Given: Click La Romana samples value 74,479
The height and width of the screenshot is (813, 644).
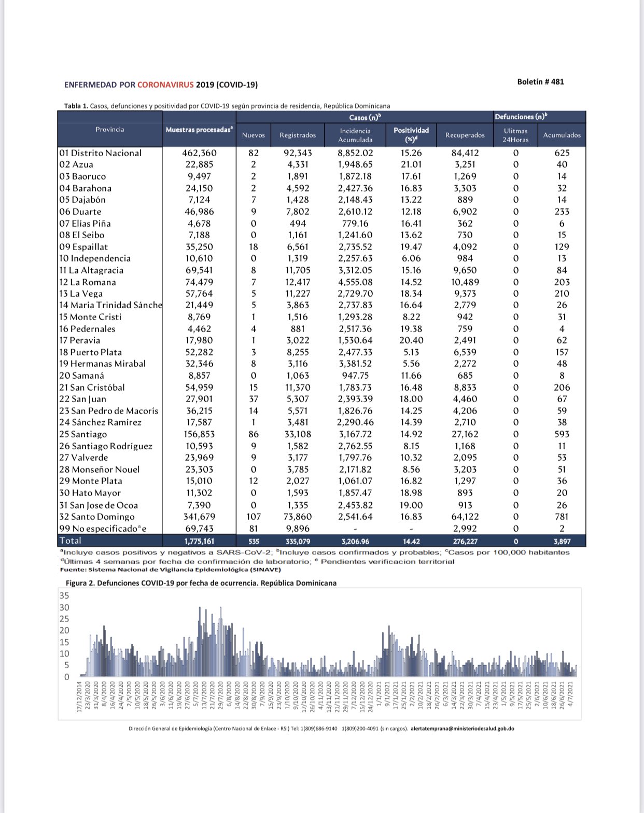Looking at the screenshot, I should click(199, 282).
